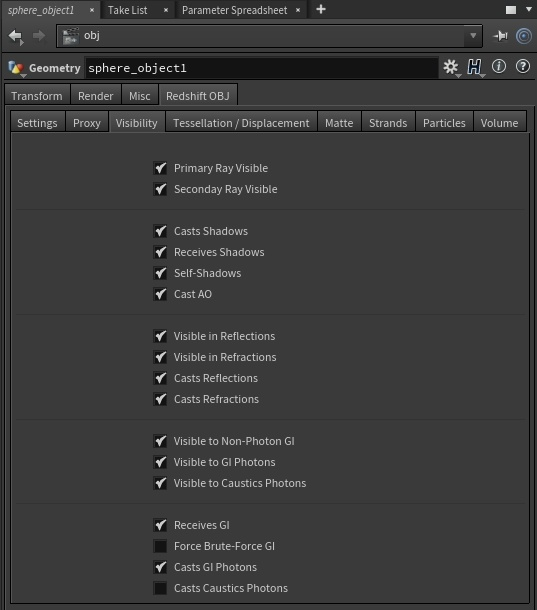Click the sphere_object1 name field

point(261,68)
